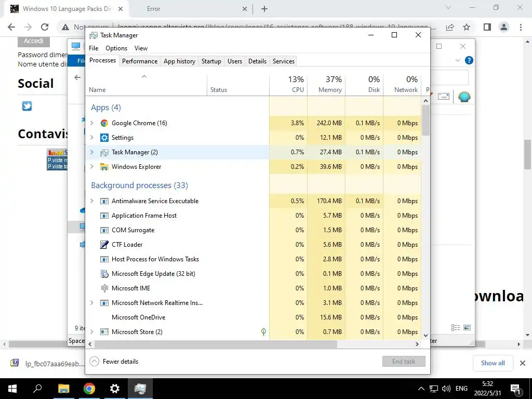Click the Windows Explorer folder process icon
532x399 pixels.
point(104,167)
